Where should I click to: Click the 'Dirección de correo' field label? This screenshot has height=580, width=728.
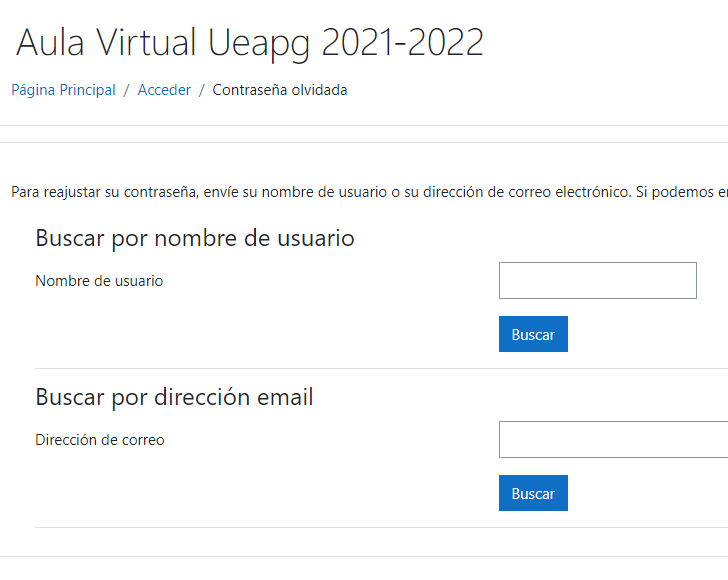point(100,440)
